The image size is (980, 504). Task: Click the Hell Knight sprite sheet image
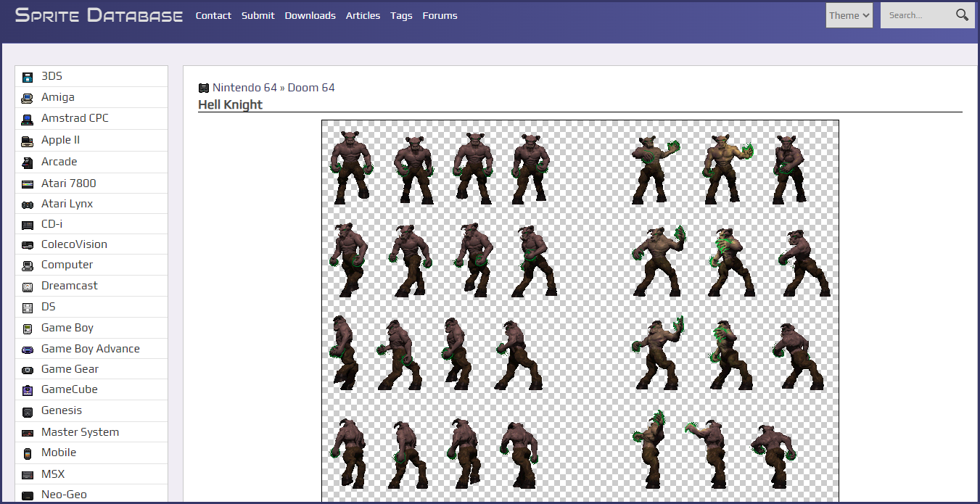(580, 311)
